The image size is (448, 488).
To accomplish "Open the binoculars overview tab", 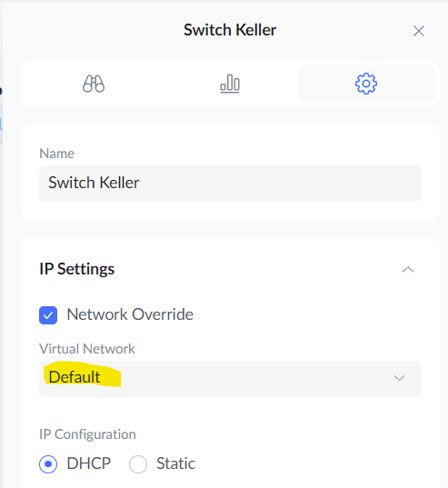I will 94,84.
